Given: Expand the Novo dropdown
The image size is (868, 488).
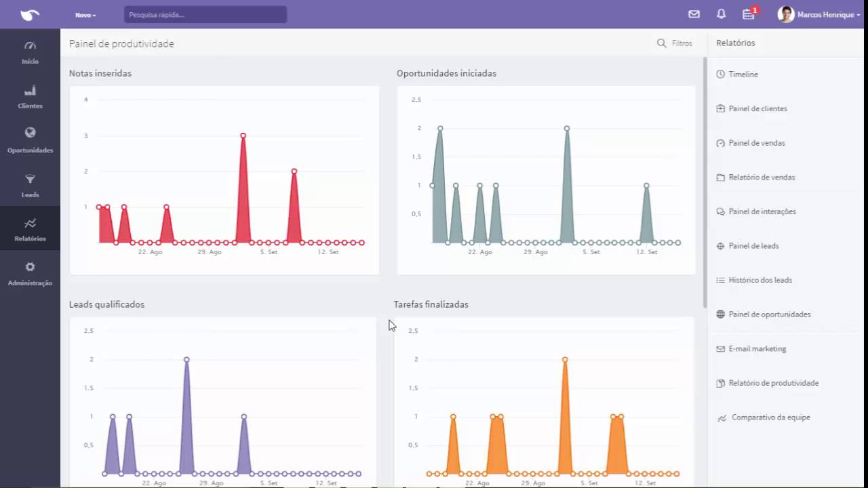Looking at the screenshot, I should click(85, 15).
